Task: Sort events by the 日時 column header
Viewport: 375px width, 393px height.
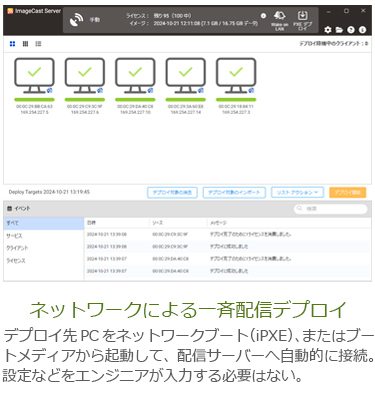Action: click(91, 222)
